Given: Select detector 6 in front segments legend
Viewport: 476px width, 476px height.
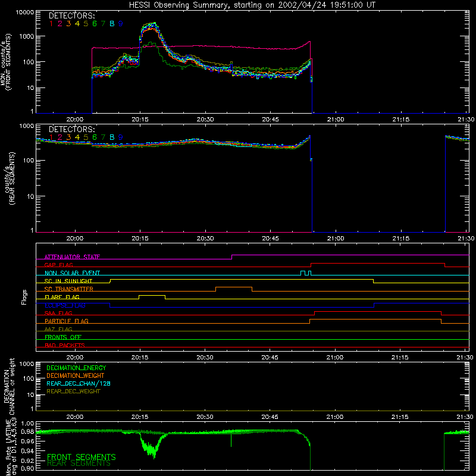Looking at the screenshot, I should [95, 24].
